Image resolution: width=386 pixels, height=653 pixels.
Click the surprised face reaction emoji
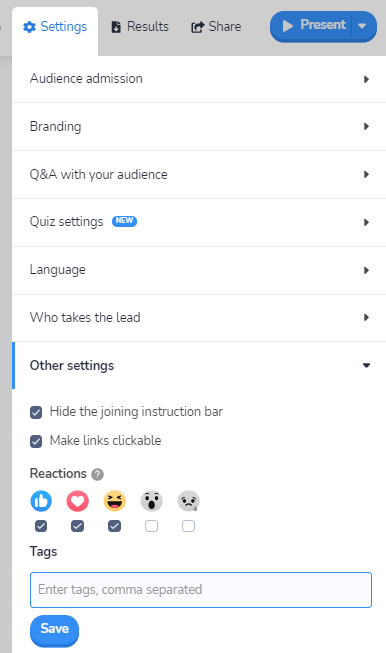152,501
